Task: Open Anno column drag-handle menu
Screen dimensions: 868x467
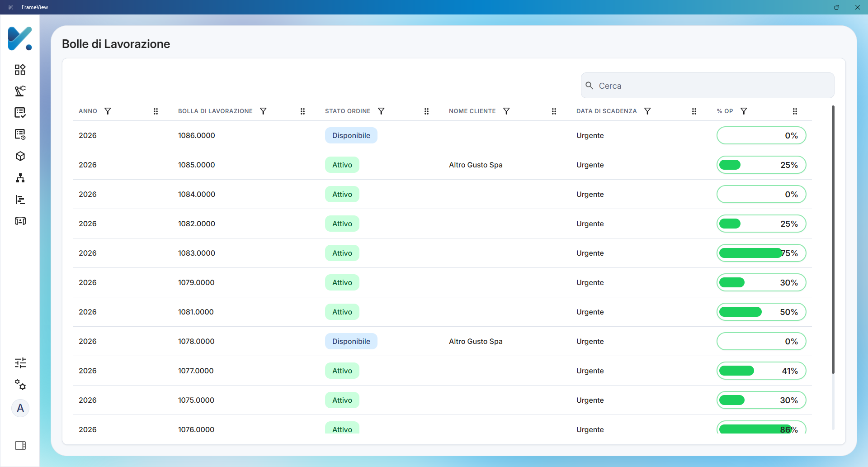Action: coord(156,111)
